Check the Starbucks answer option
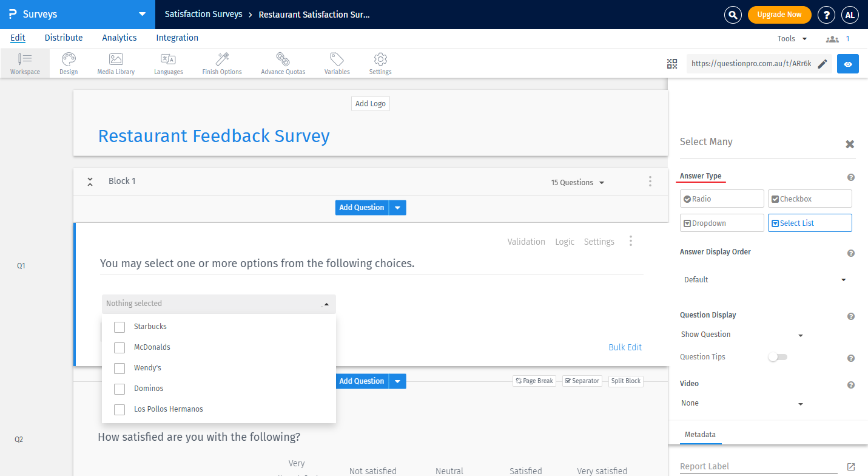Screen dimensions: 868x476 click(x=119, y=327)
